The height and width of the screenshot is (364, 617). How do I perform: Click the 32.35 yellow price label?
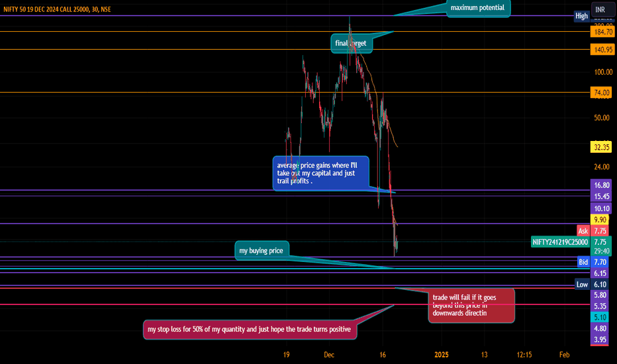601,148
